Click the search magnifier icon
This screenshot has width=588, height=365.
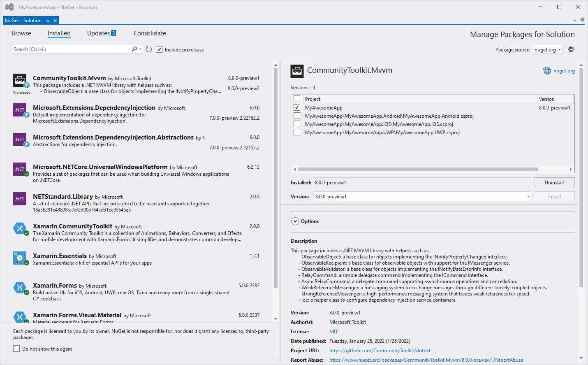point(134,49)
